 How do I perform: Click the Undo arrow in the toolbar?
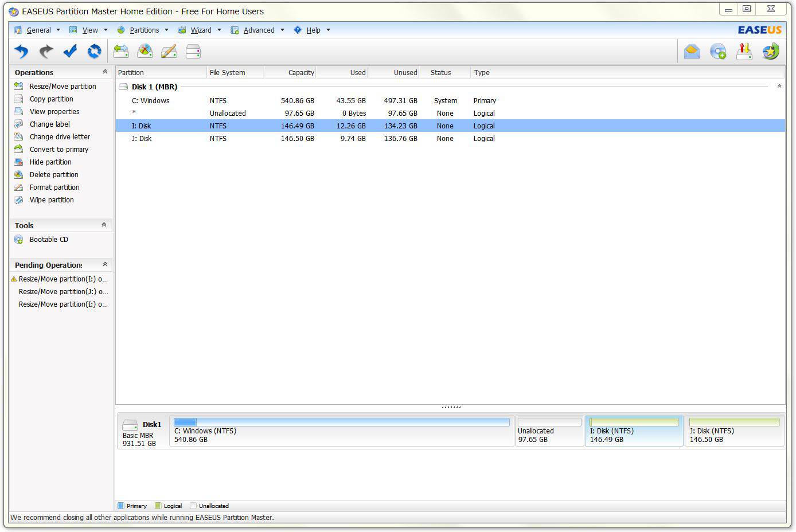pos(21,52)
